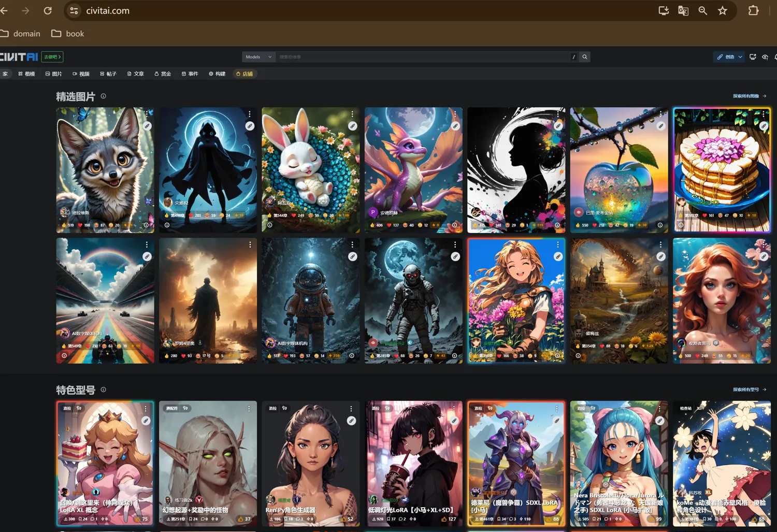Click the 127 thumbs-up on 低调灯光LoRA card

(449, 519)
